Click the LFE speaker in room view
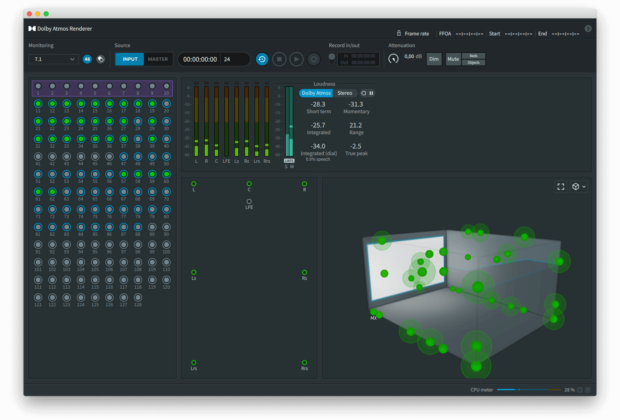 249,201
